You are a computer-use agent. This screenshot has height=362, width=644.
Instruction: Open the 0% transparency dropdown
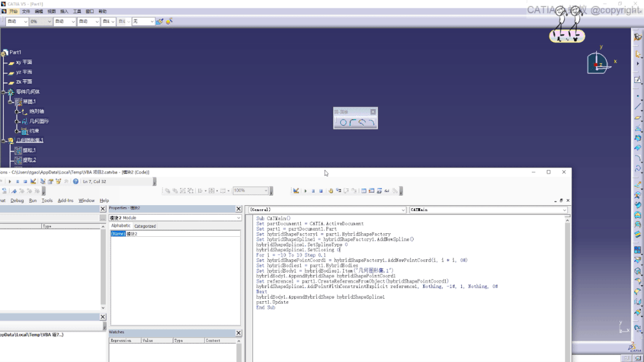click(x=50, y=21)
